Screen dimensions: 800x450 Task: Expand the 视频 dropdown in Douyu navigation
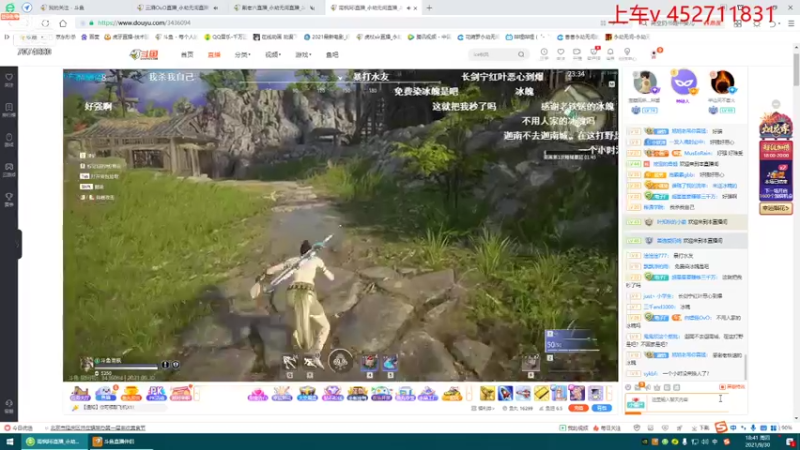(273, 55)
